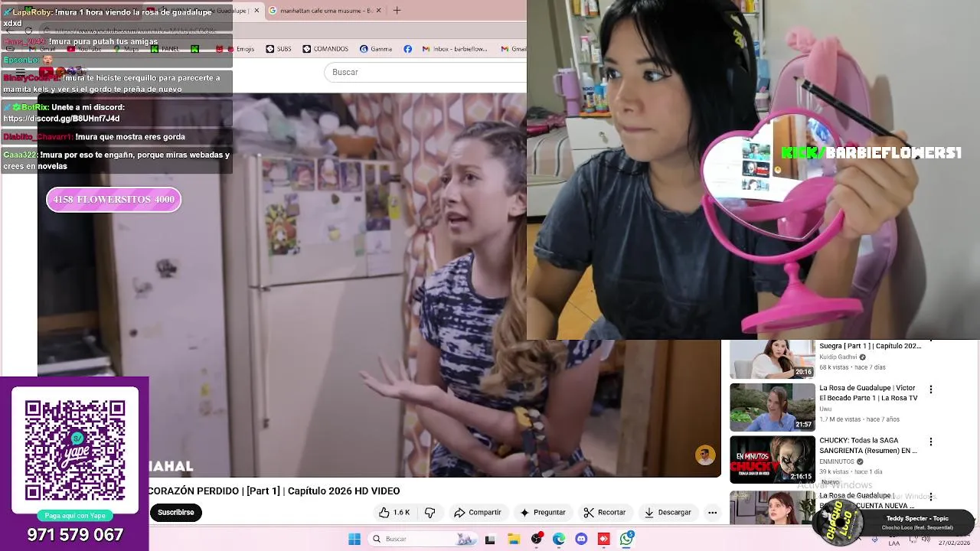Open the Windows Start menu

tap(354, 539)
